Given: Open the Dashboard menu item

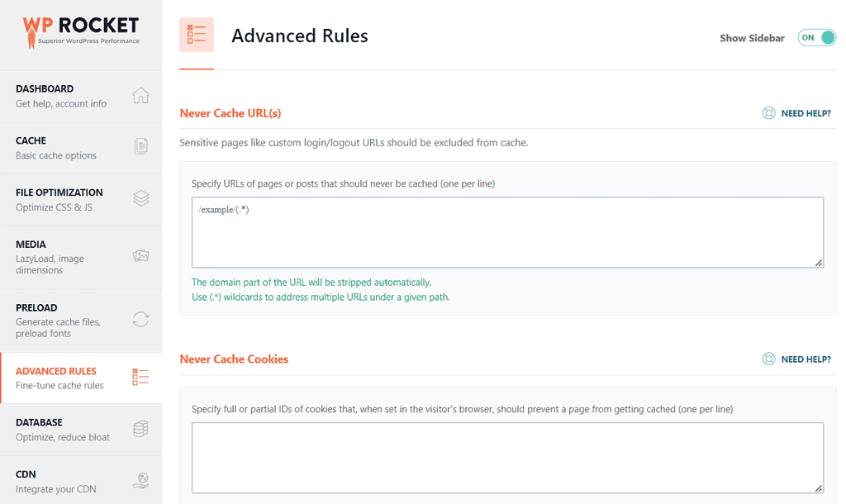Looking at the screenshot, I should coord(81,96).
